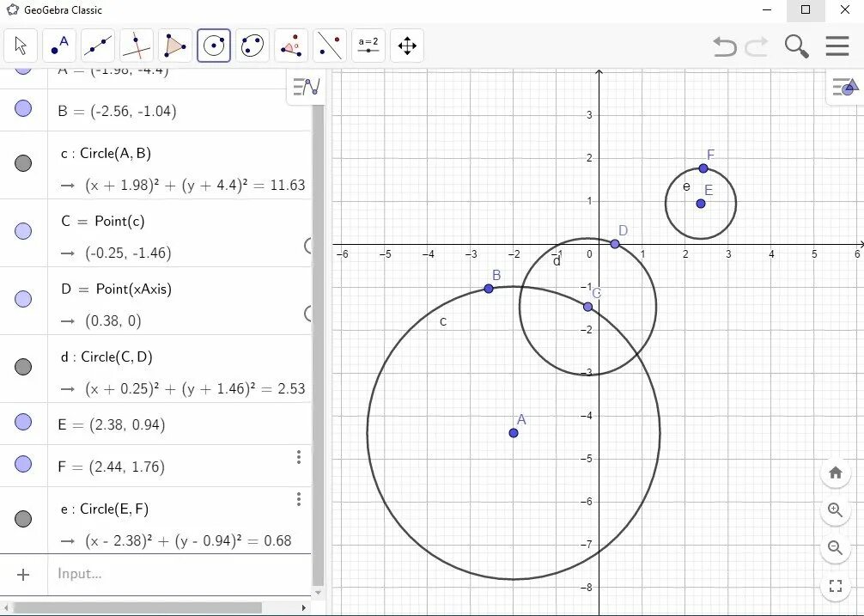Select the Line through two points tool

pos(98,46)
